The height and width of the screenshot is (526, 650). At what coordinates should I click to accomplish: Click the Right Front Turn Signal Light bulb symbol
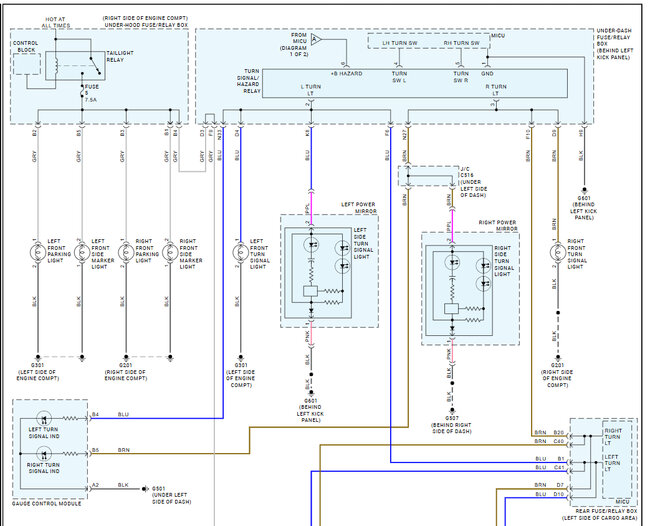tap(558, 252)
